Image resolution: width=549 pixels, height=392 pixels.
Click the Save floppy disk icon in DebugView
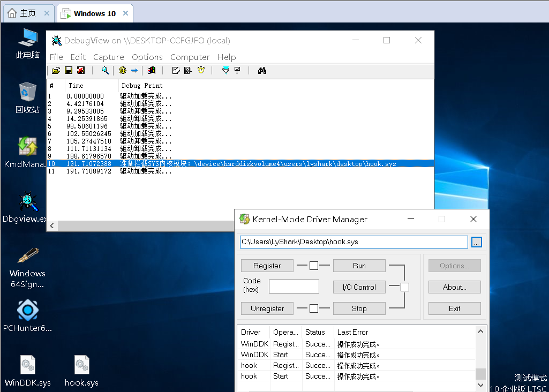tap(69, 70)
